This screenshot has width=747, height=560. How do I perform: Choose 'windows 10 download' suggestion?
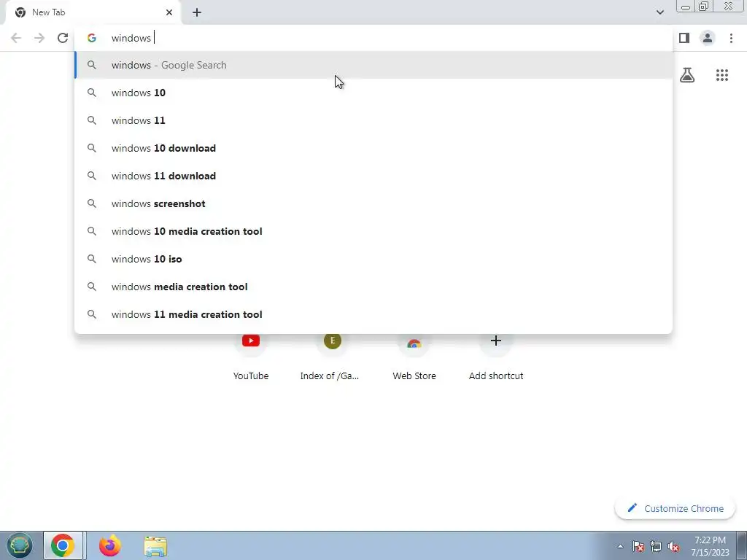(x=373, y=148)
